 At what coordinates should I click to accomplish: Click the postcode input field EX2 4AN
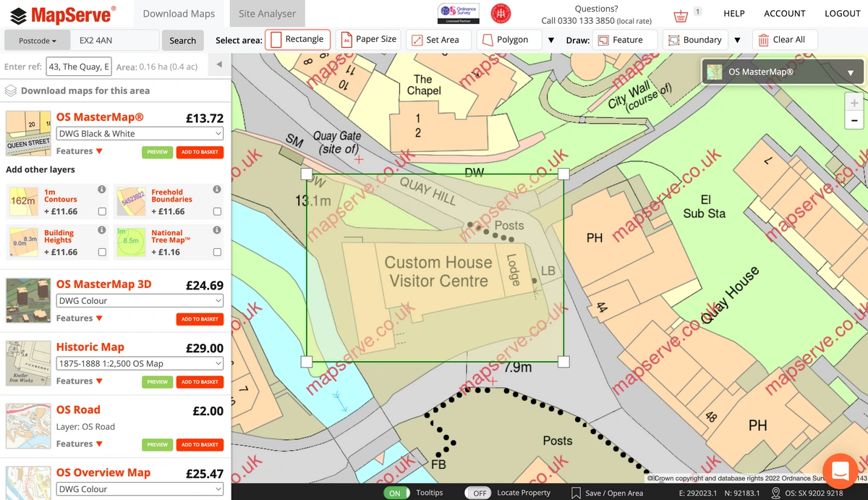tap(116, 41)
